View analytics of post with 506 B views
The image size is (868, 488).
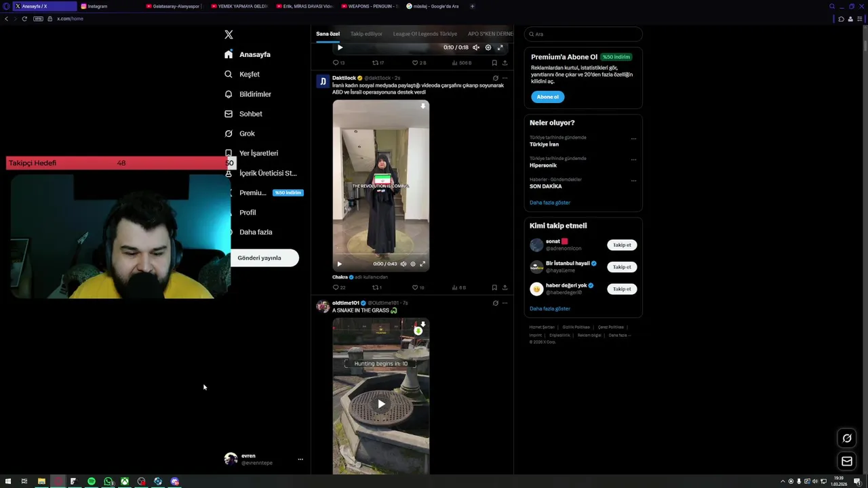[x=462, y=62]
